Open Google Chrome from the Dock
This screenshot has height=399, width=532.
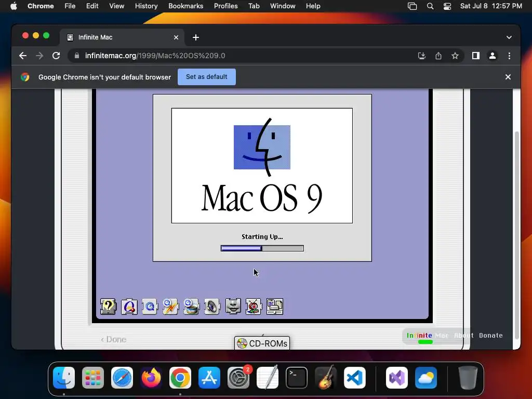pos(180,378)
